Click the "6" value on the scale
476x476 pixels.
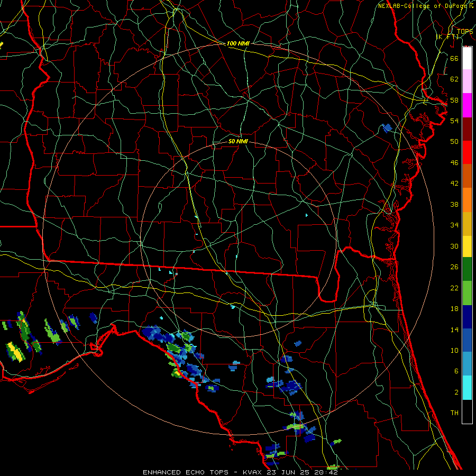pos(456,371)
